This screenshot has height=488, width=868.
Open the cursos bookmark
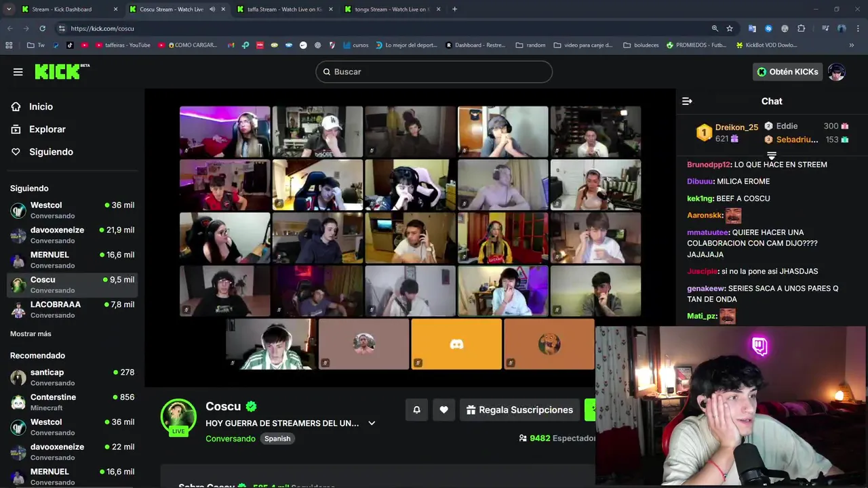[x=356, y=45]
